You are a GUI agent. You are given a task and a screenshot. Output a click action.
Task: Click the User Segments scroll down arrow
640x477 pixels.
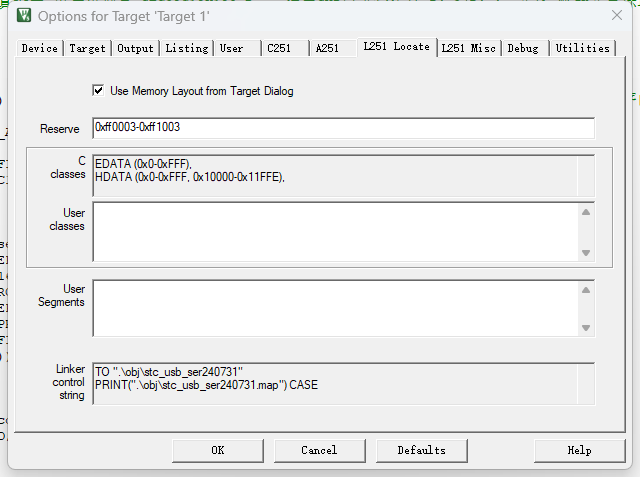point(586,328)
